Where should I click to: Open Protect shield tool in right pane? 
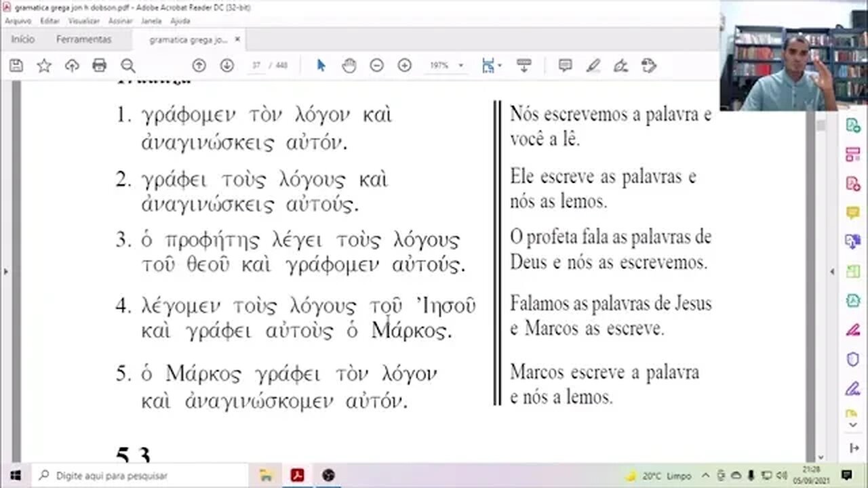point(852,359)
